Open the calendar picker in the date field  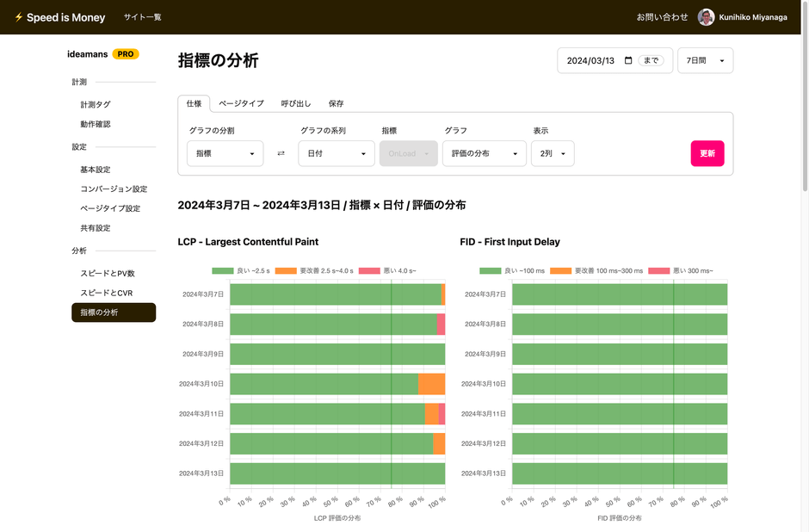tap(628, 60)
